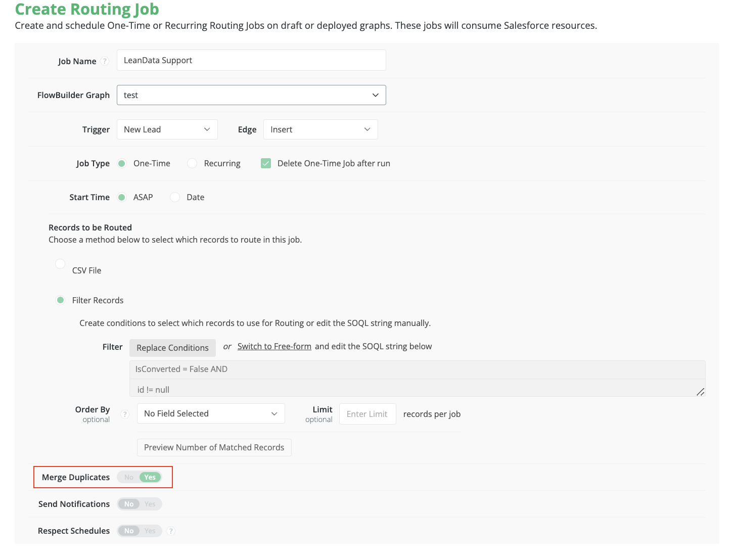Uncheck Delete One-Time Job after run
Screen dimensions: 735x560
266,163
